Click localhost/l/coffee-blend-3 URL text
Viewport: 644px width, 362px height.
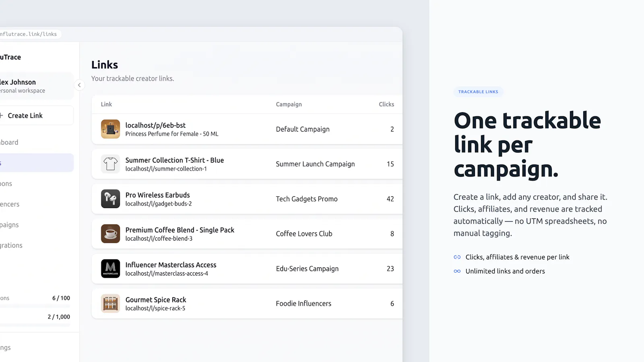(159, 239)
